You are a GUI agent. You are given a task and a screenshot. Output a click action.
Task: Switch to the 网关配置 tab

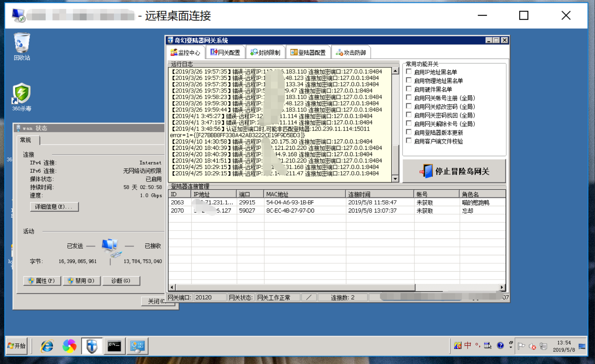point(225,52)
